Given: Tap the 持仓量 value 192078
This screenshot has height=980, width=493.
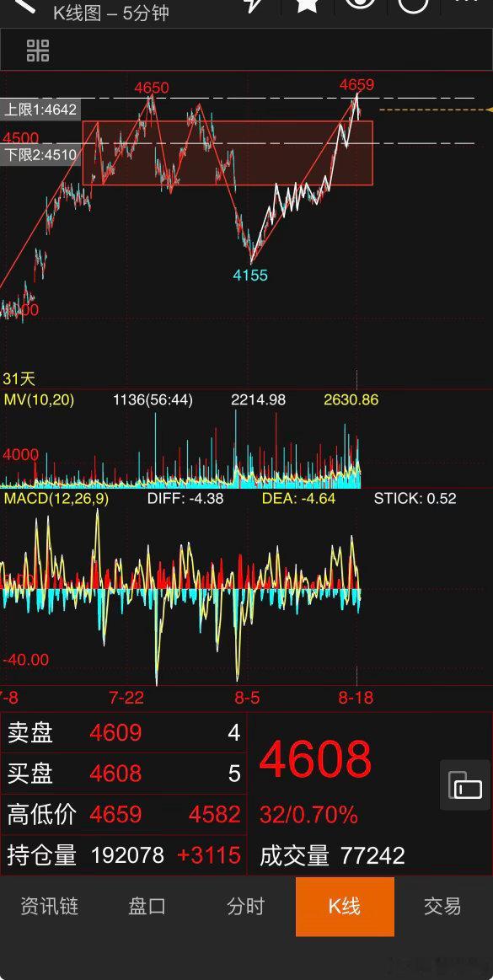Looking at the screenshot, I should click(127, 855).
